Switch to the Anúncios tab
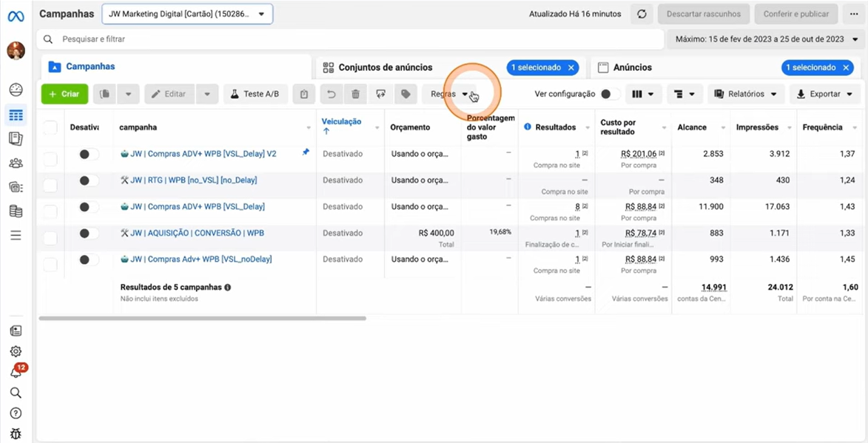The width and height of the screenshot is (868, 443). [633, 67]
